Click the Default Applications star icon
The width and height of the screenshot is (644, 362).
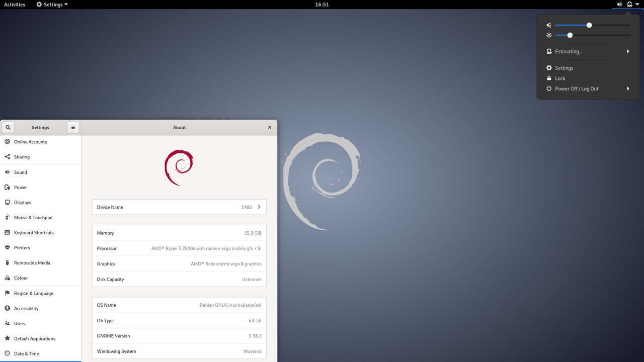click(7, 338)
